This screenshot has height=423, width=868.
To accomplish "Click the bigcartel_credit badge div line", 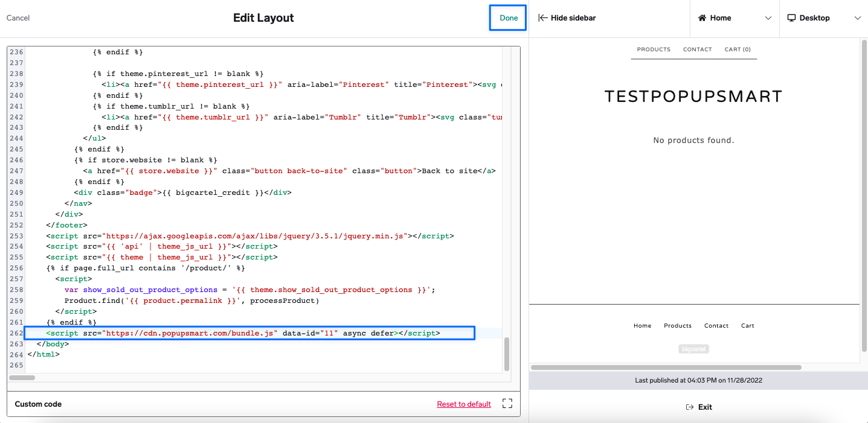I will tap(182, 192).
